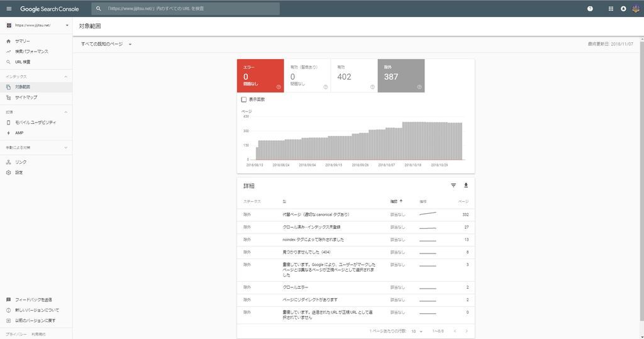
Task: Click the lightning bolt AMP icon
Action: 8,133
